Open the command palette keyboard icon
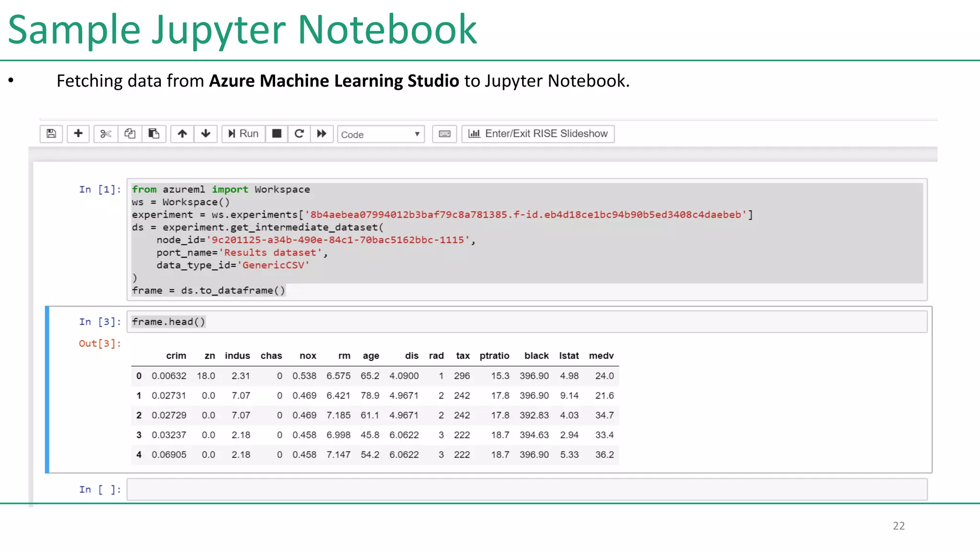The height and width of the screenshot is (551, 980). [445, 134]
